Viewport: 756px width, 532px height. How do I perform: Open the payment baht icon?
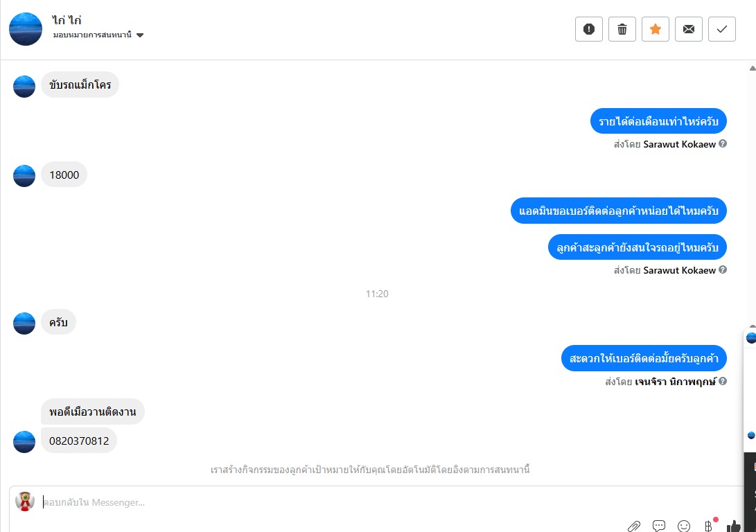click(709, 526)
